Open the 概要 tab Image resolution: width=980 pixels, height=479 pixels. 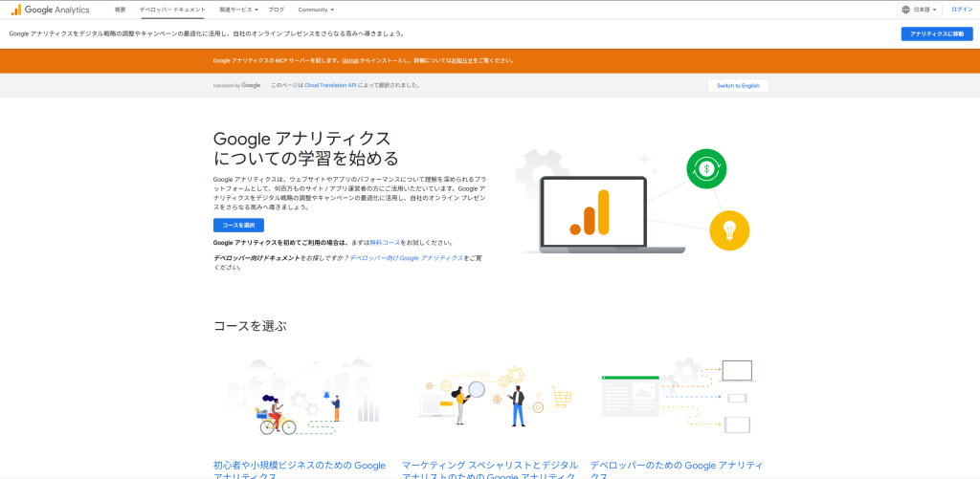coord(120,10)
